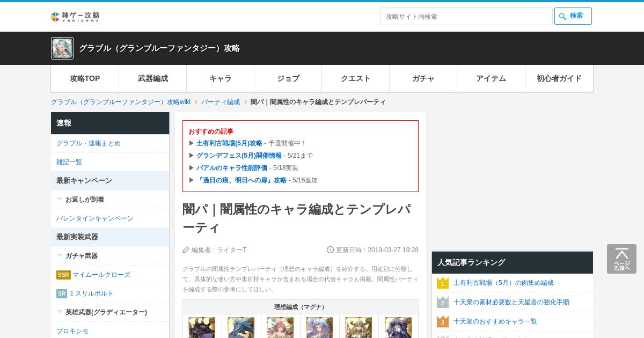Click the 速報 sidebar header
Screen dimensions: 644x338
coord(110,123)
